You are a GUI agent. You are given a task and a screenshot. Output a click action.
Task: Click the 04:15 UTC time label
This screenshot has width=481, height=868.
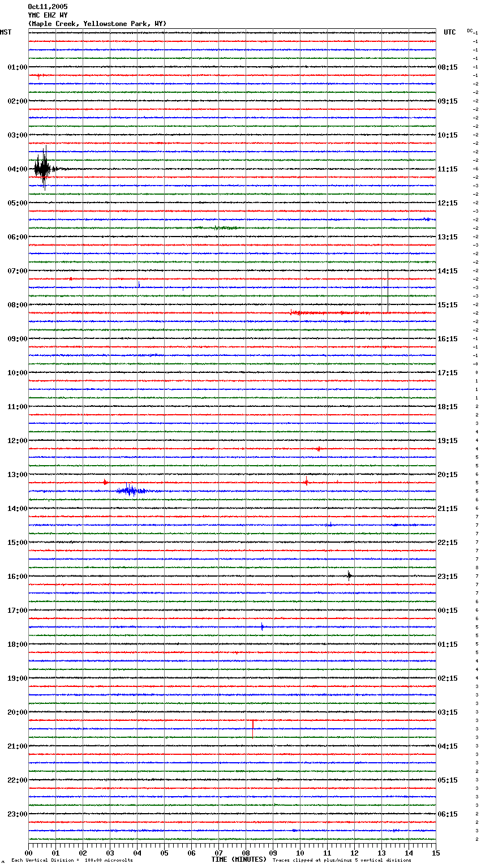[448, 746]
